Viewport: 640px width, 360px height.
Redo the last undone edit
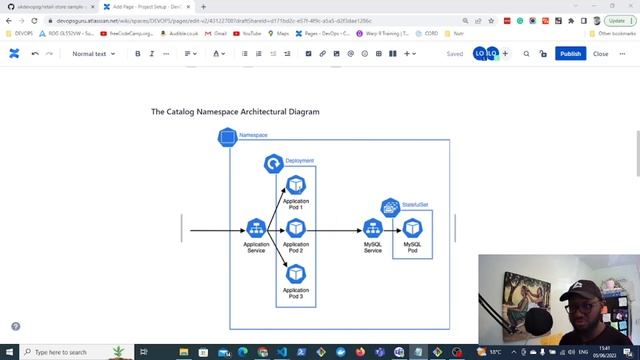(49, 53)
